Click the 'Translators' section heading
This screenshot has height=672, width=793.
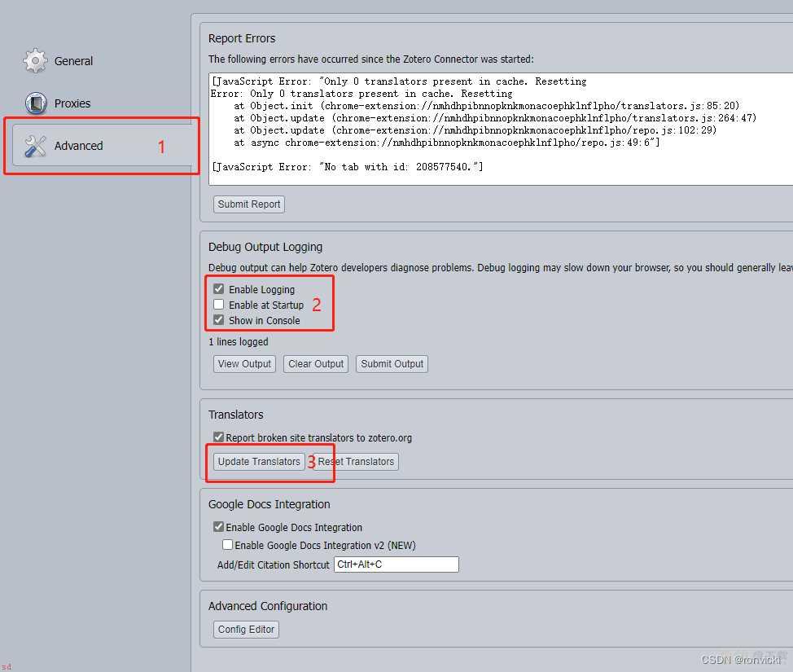pos(235,415)
